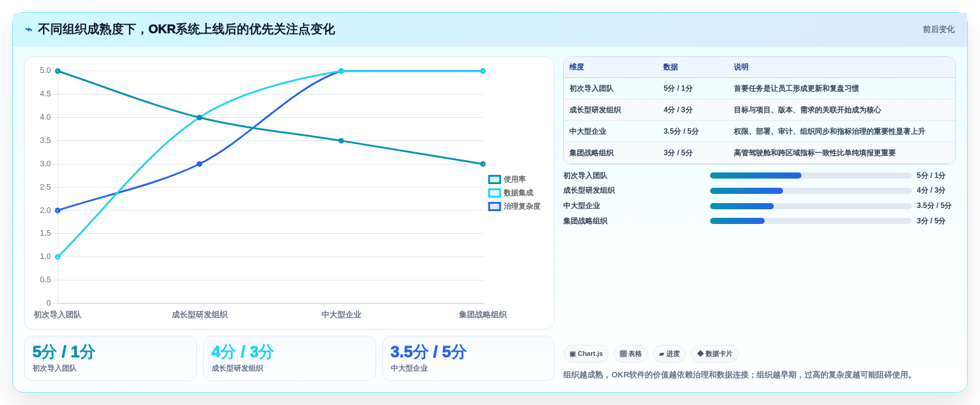
Task: Click the 5分 / 1分 value beside the progress bar
Action: pyautogui.click(x=931, y=176)
